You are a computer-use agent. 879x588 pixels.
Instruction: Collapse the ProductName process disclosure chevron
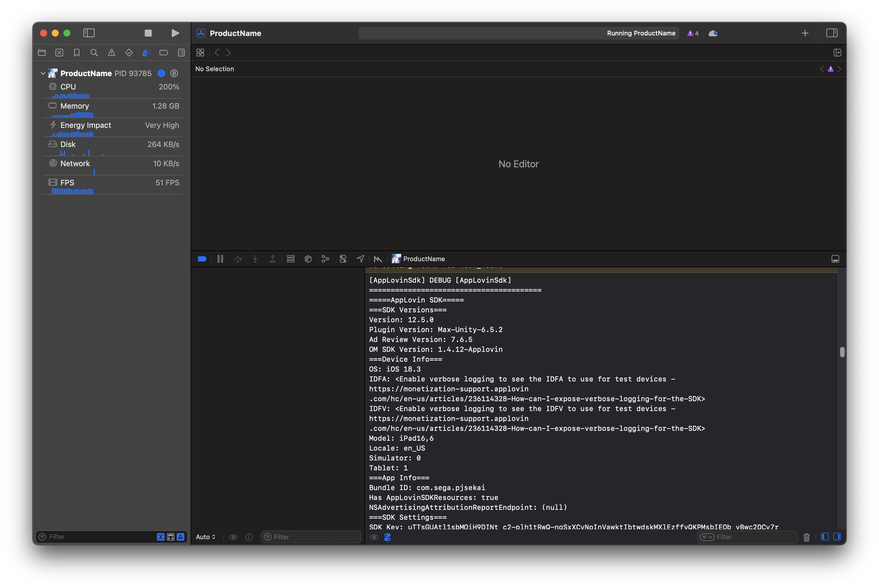click(x=43, y=73)
